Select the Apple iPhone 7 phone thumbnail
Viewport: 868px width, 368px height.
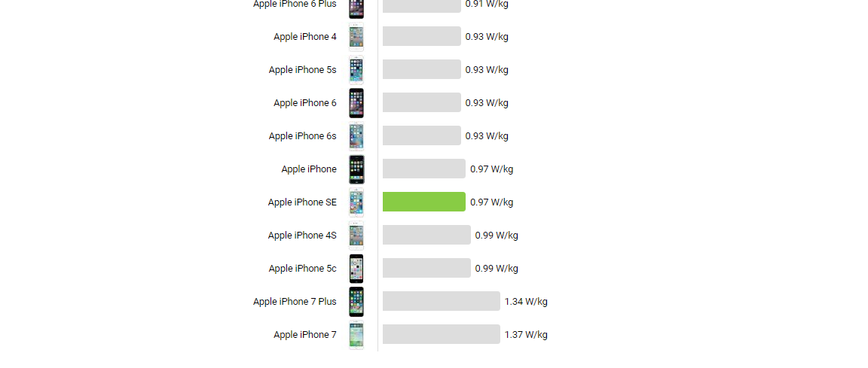click(356, 335)
